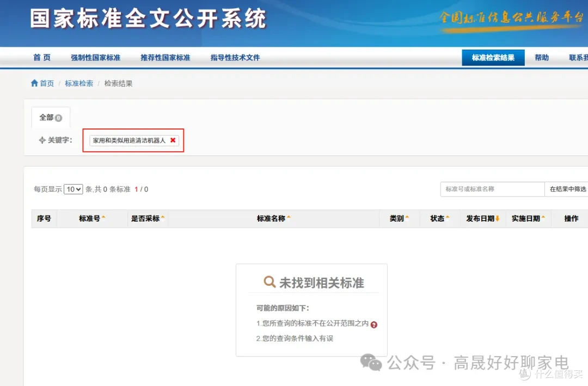Click the 未找到相关标准 heading

321,283
